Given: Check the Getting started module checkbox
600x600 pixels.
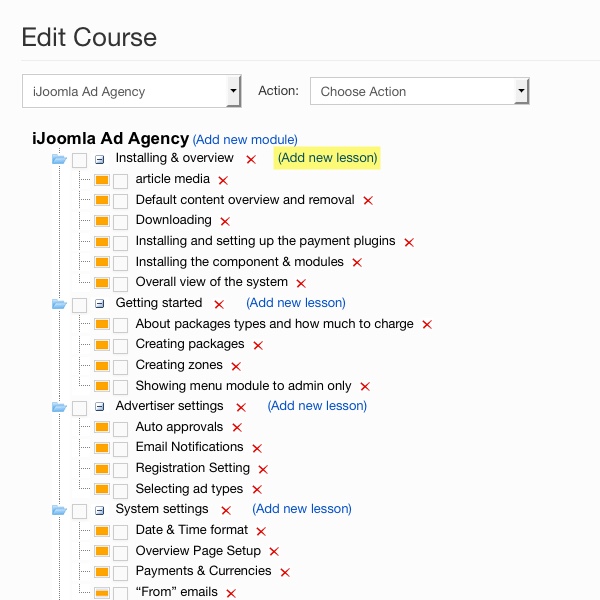Looking at the screenshot, I should [x=79, y=305].
